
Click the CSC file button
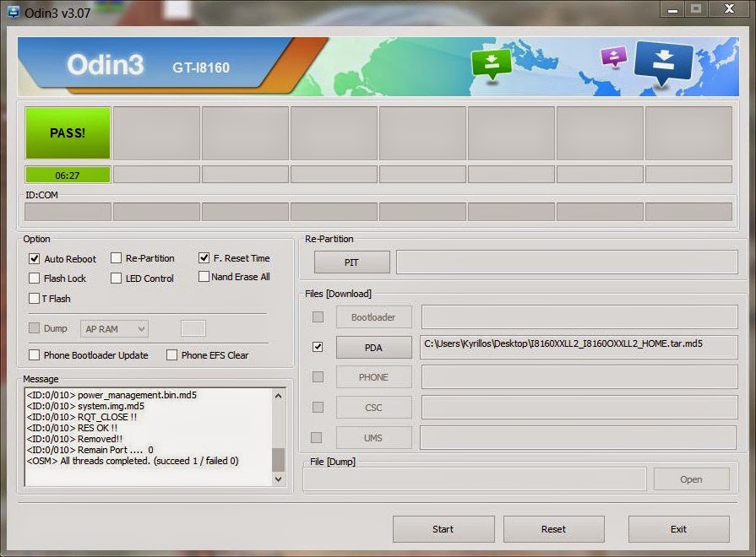[373, 408]
